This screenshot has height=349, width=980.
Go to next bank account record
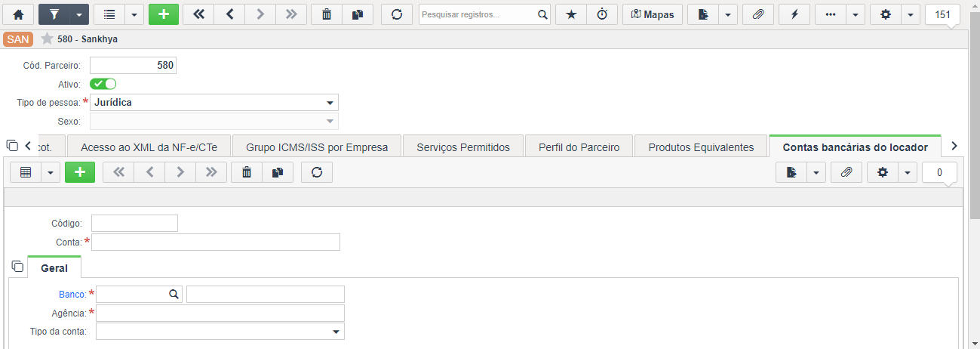(180, 172)
